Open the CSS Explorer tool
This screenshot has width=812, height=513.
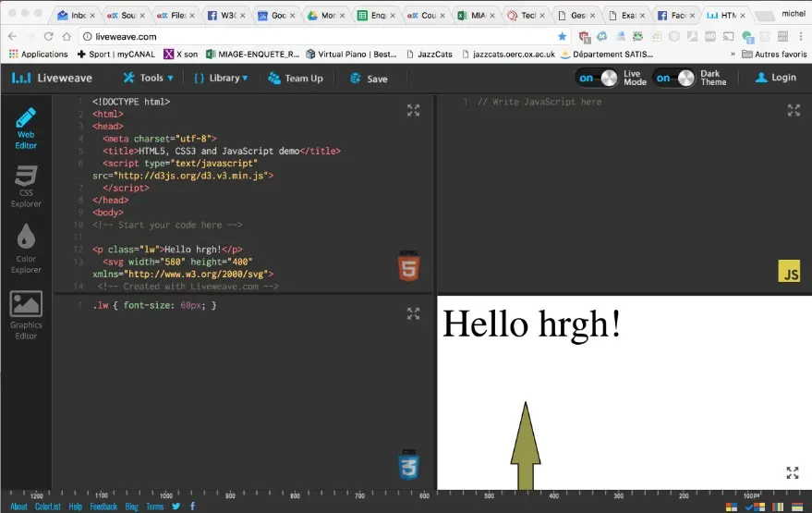click(26, 187)
